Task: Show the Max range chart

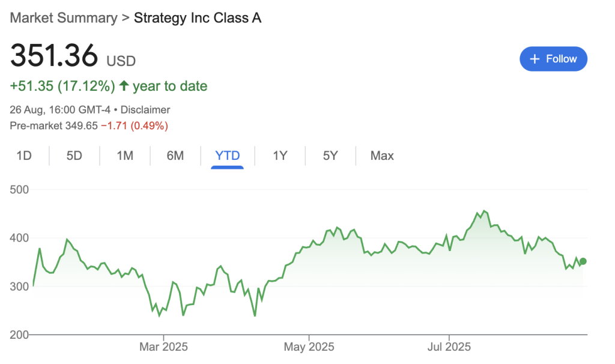Action: 382,156
